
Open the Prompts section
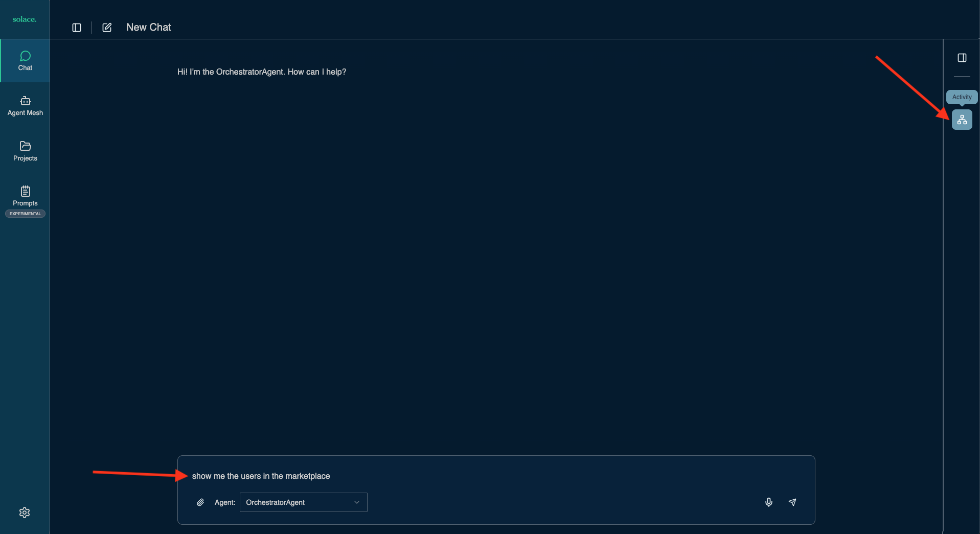25,197
